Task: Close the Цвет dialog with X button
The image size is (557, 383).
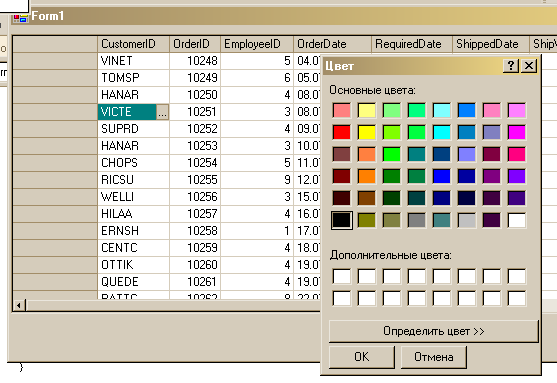Action: click(529, 66)
